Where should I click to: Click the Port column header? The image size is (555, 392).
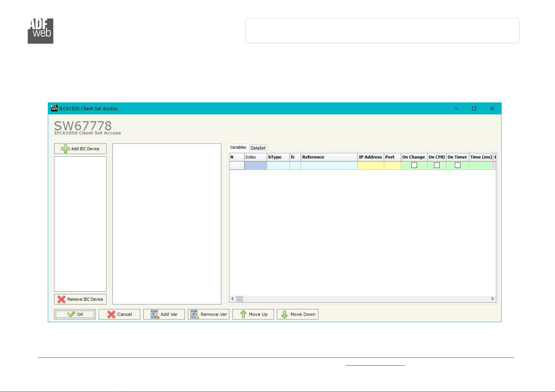point(393,157)
